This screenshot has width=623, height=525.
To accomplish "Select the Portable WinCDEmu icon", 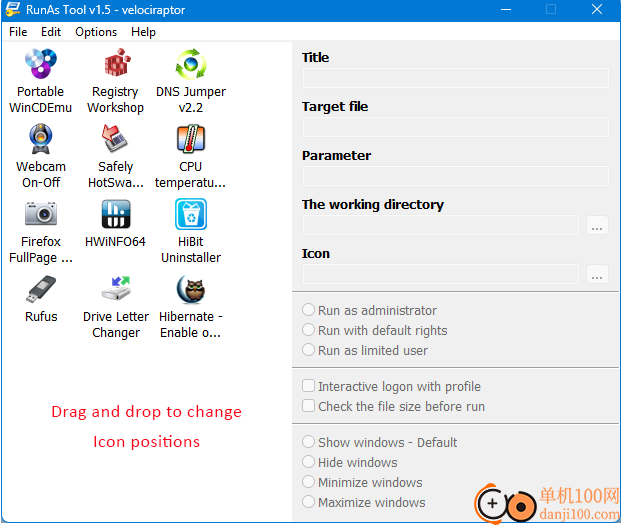I will click(x=41, y=64).
